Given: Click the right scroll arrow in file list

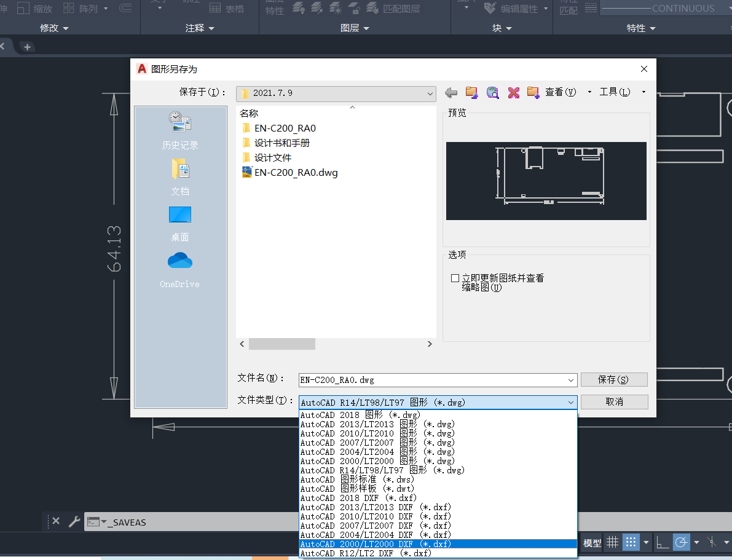Looking at the screenshot, I should pos(430,344).
